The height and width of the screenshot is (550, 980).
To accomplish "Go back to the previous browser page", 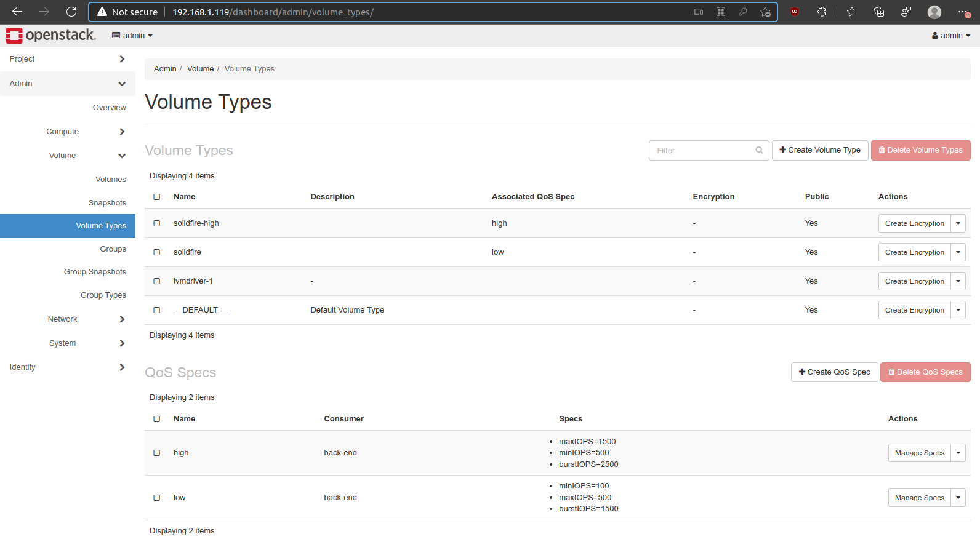I will pyautogui.click(x=17, y=12).
